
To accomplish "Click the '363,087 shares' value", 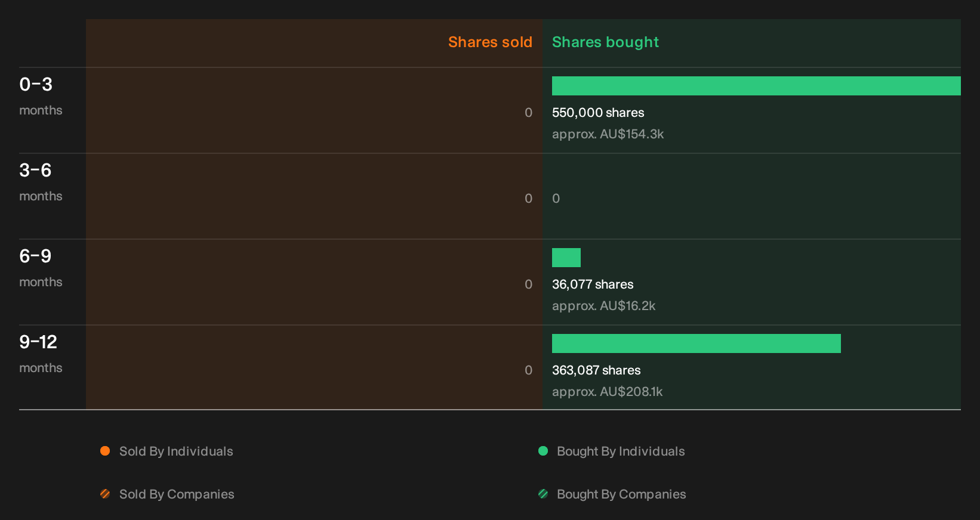I will pos(596,370).
